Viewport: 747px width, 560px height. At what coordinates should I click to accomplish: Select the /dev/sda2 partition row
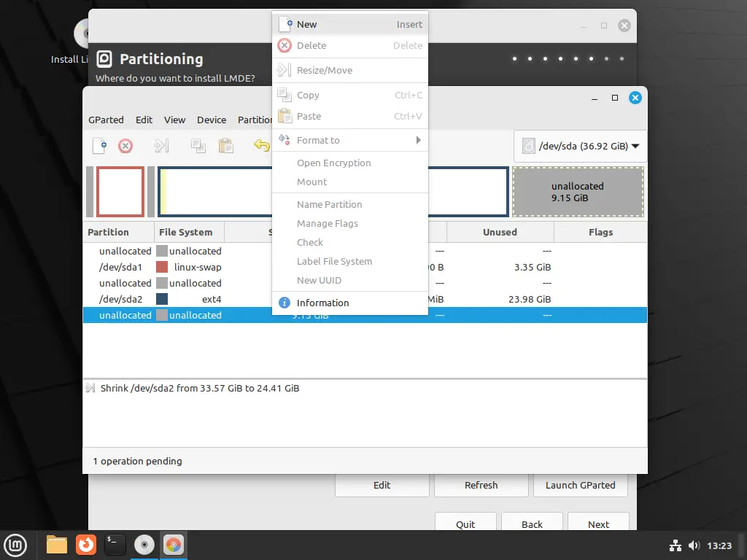coord(365,299)
